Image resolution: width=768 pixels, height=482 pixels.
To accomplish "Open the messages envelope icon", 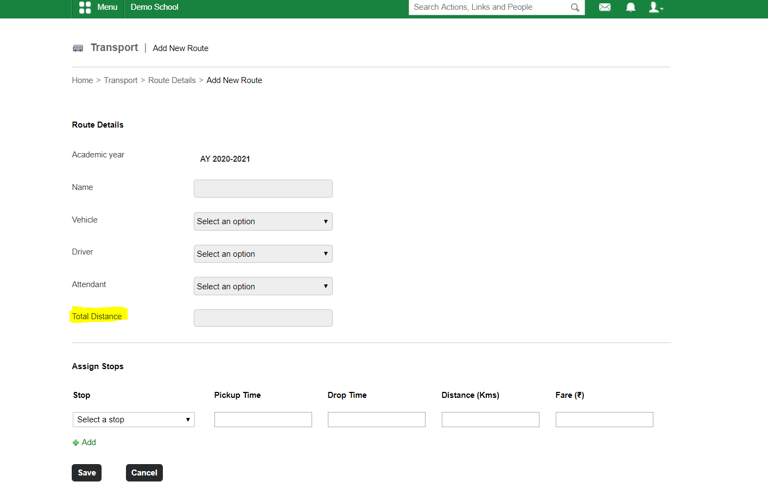I will pyautogui.click(x=605, y=7).
